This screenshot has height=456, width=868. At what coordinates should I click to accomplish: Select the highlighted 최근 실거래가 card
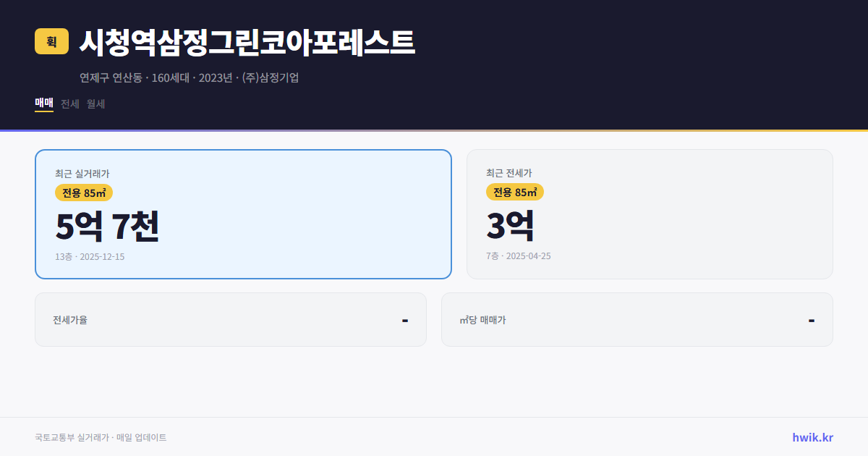[243, 214]
